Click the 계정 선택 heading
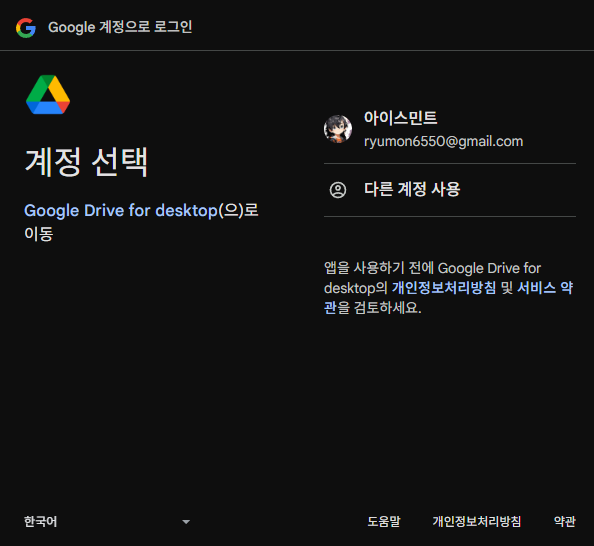This screenshot has width=594, height=546. 86,162
